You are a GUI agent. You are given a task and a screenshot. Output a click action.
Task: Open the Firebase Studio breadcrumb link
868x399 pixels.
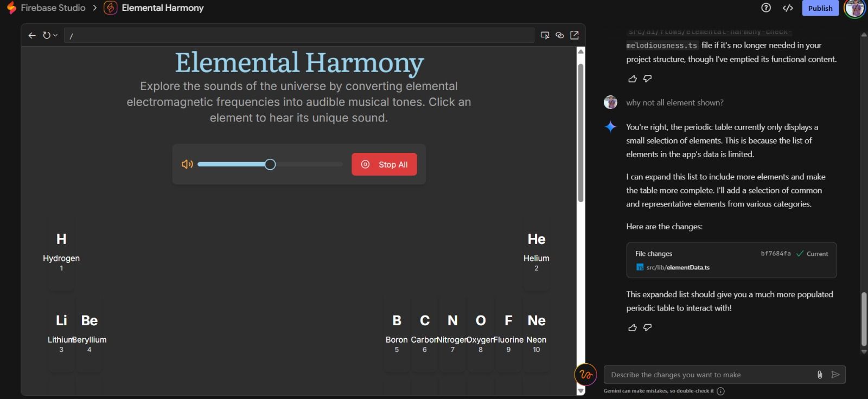point(53,8)
